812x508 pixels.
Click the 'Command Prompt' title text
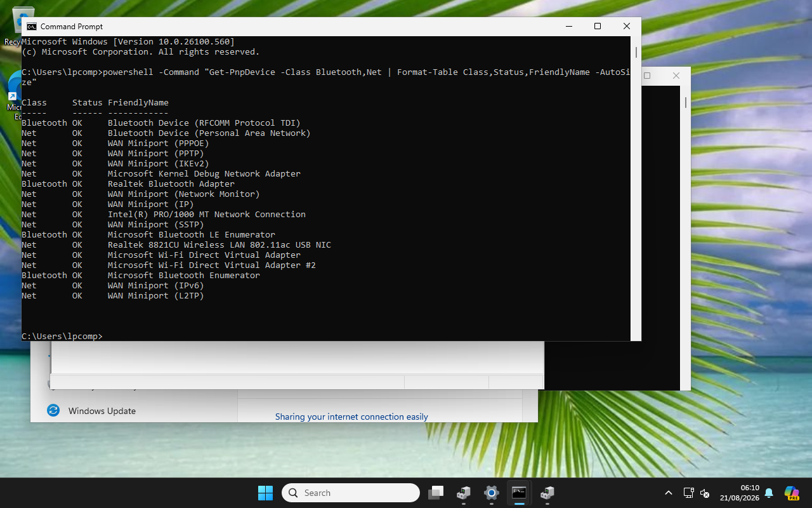[x=72, y=26]
